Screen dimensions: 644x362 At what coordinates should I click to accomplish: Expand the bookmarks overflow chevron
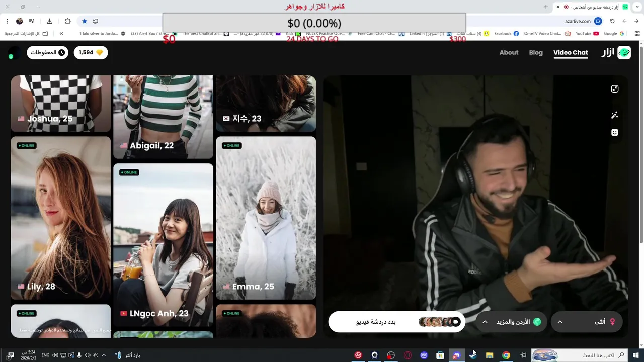pos(61,34)
